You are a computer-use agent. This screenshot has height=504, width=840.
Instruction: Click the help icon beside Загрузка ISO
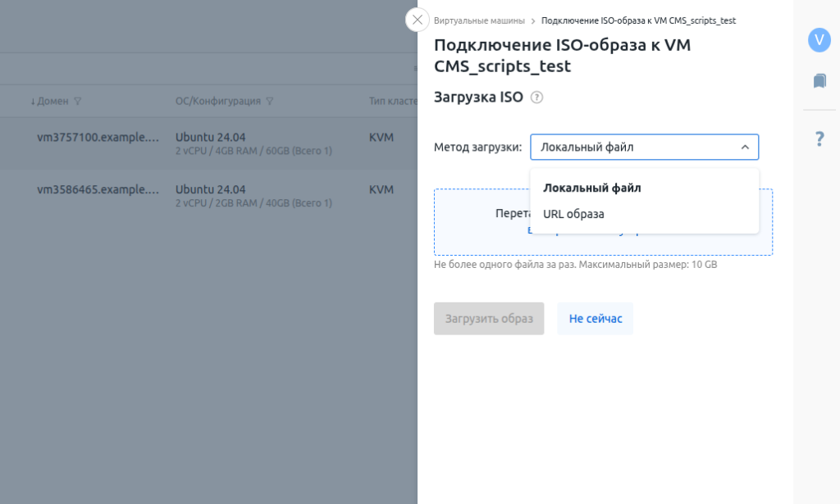[x=536, y=98]
